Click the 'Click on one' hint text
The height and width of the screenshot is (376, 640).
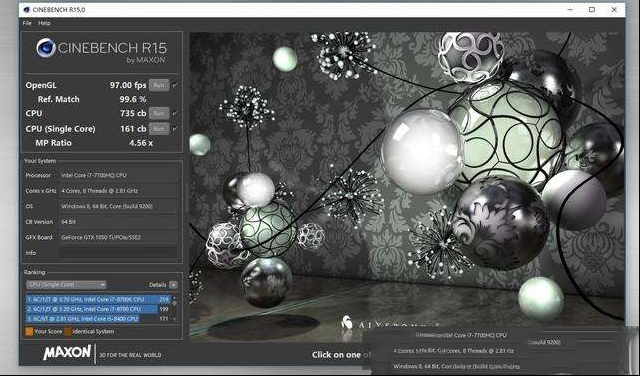336,355
